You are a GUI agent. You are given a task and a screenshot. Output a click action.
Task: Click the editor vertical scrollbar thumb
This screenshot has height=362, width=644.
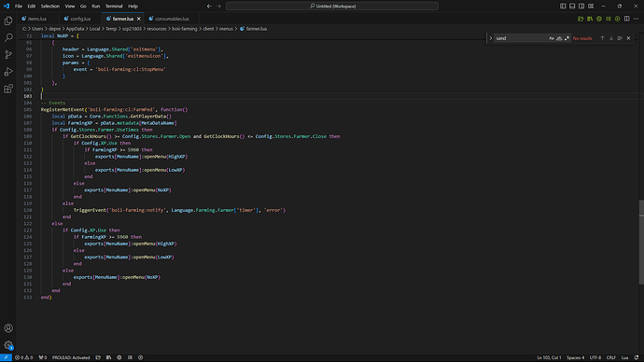coord(641,243)
